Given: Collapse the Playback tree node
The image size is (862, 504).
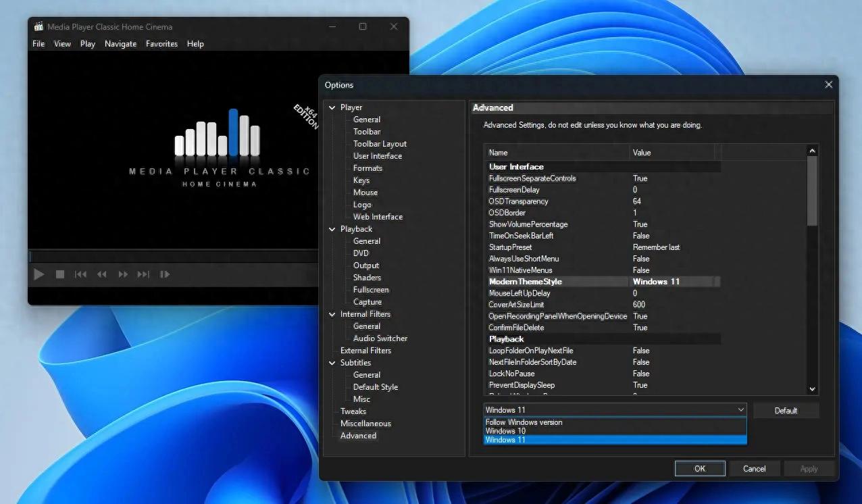Looking at the screenshot, I should pos(332,229).
